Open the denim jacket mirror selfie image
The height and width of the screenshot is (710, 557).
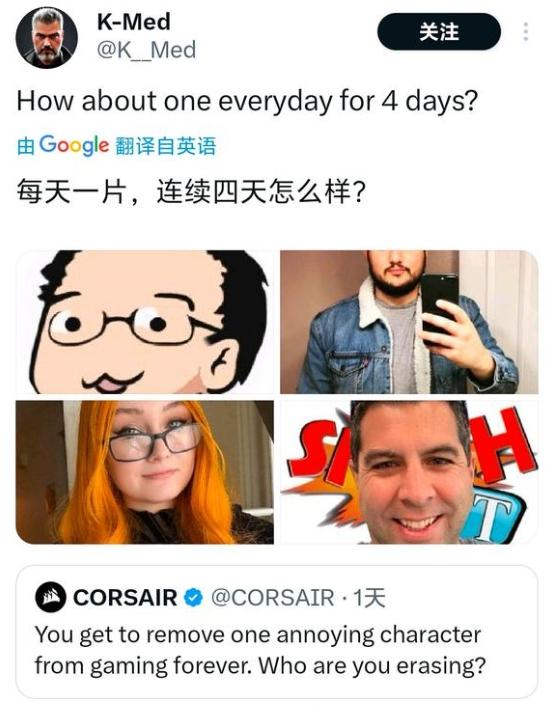click(409, 322)
